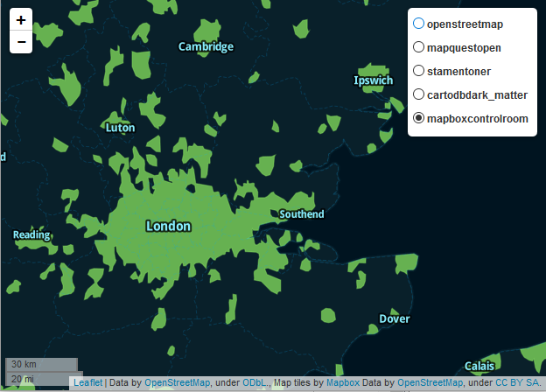546x392 pixels.
Task: Choose the stamentoner base layer
Action: tap(418, 71)
